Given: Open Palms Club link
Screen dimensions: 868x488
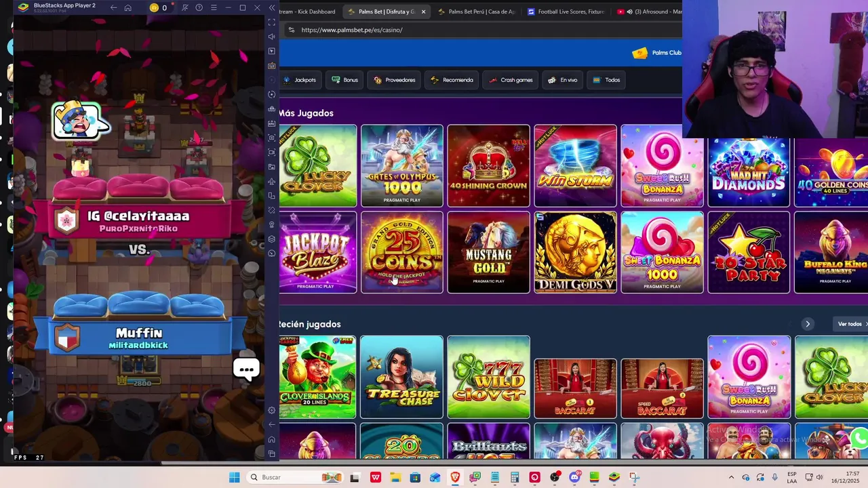Looking at the screenshot, I should [x=657, y=53].
